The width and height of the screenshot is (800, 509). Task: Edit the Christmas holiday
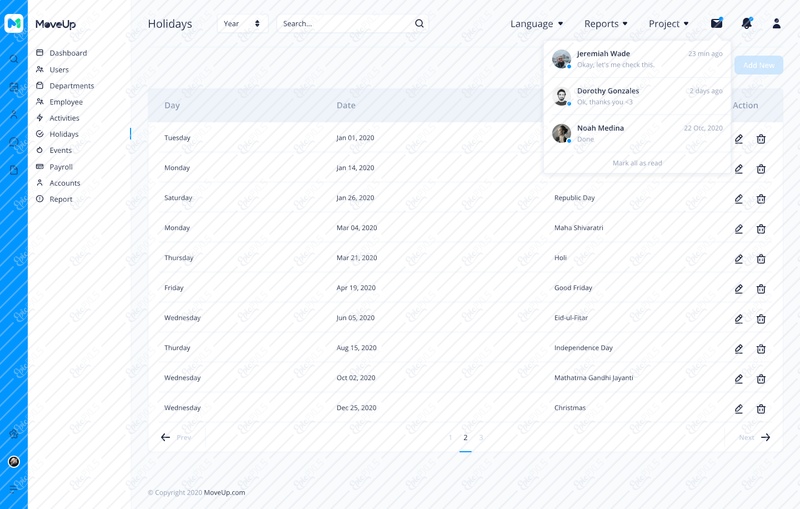click(738, 409)
